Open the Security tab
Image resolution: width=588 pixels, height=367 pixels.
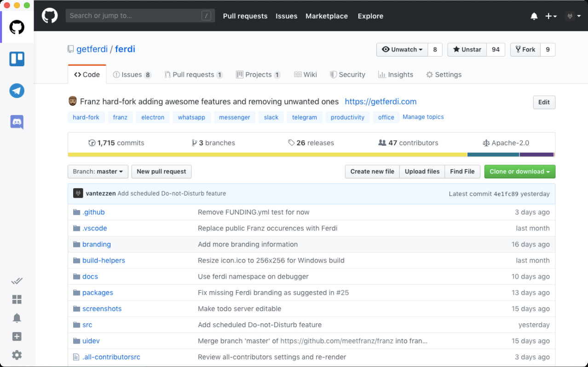coord(347,75)
